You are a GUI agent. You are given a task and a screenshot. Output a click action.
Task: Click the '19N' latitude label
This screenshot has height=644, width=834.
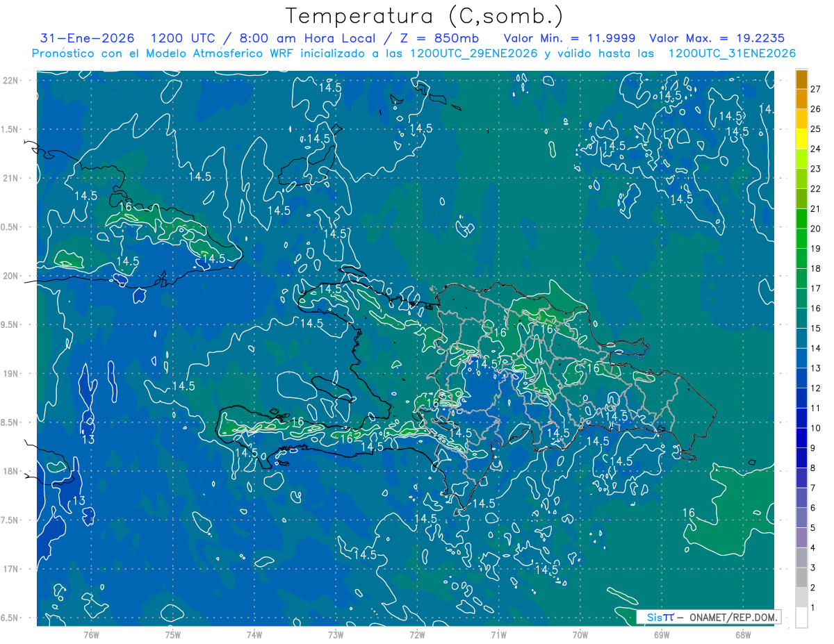pyautogui.click(x=10, y=374)
